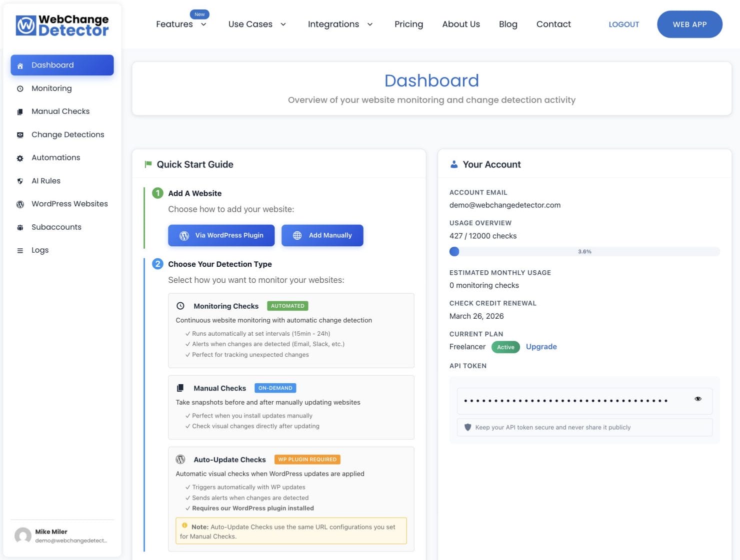
Task: Open the Subaccounts section
Action: (56, 227)
